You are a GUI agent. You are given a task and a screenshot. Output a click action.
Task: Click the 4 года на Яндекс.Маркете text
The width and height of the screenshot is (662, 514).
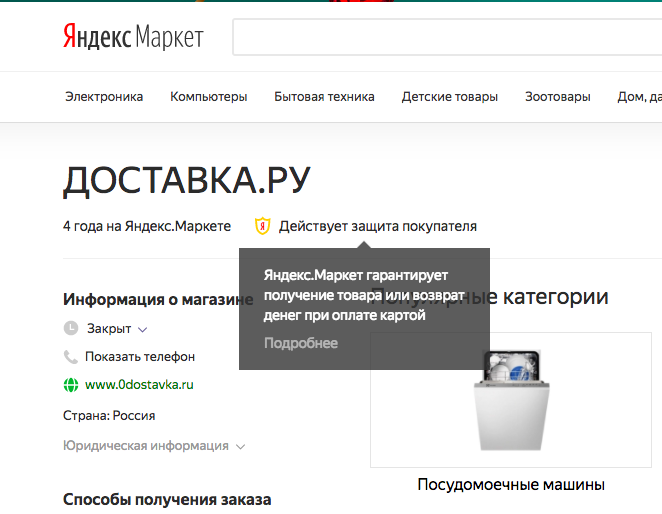tap(147, 226)
